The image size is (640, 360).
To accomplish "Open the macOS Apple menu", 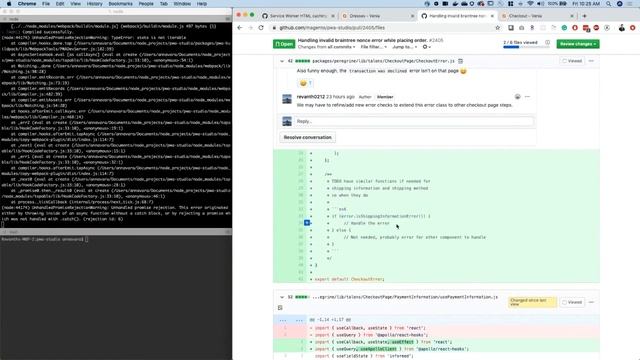I will click(x=9, y=4).
